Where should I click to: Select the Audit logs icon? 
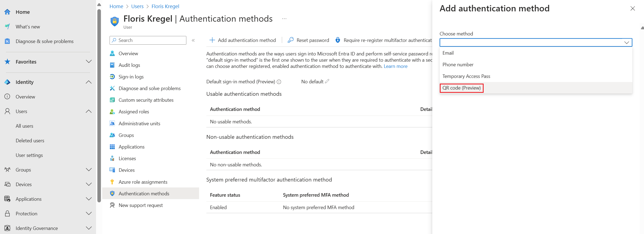point(112,65)
